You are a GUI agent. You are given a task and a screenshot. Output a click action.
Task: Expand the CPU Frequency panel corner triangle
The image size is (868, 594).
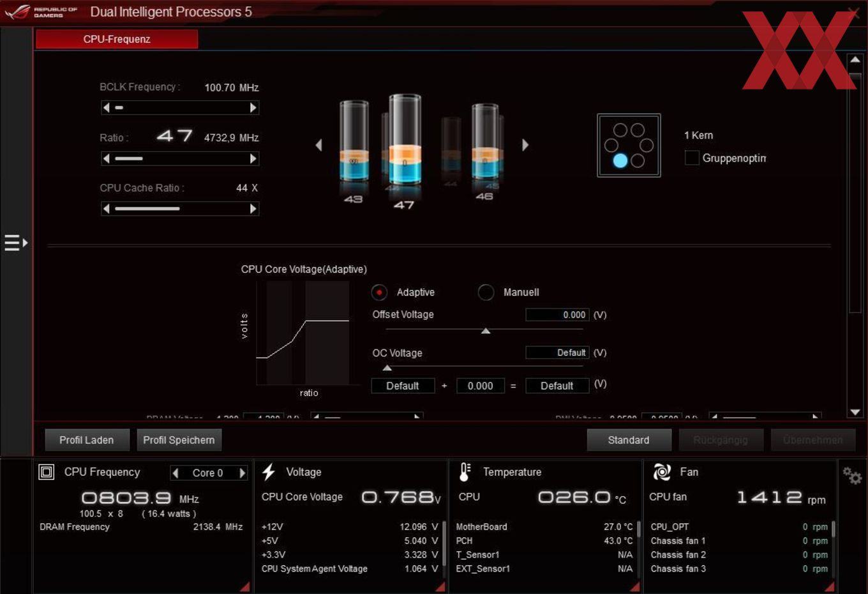point(245,586)
